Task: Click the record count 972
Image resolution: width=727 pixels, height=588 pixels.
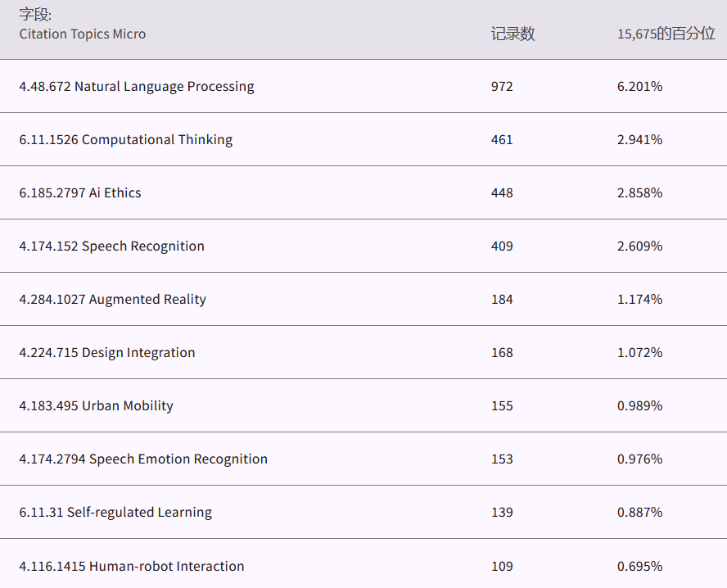Action: 502,86
